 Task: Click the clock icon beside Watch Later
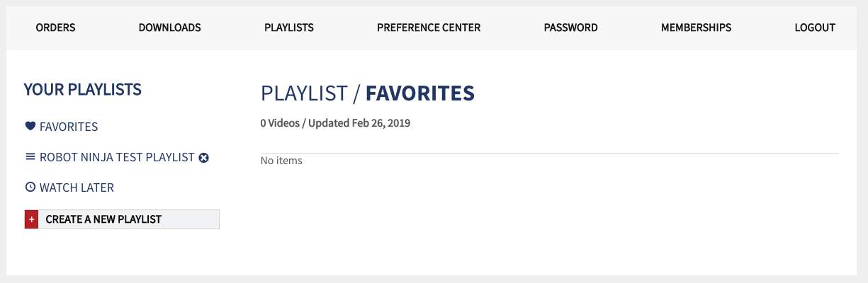pyautogui.click(x=30, y=187)
